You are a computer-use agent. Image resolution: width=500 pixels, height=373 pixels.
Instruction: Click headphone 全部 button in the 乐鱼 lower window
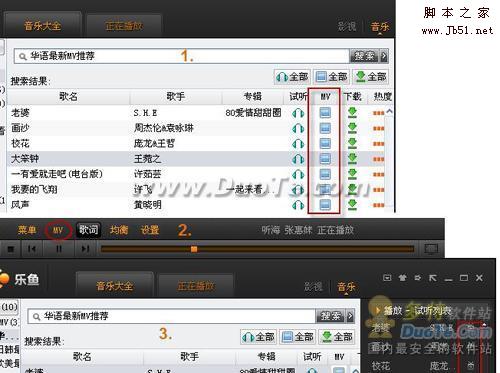(x=258, y=337)
